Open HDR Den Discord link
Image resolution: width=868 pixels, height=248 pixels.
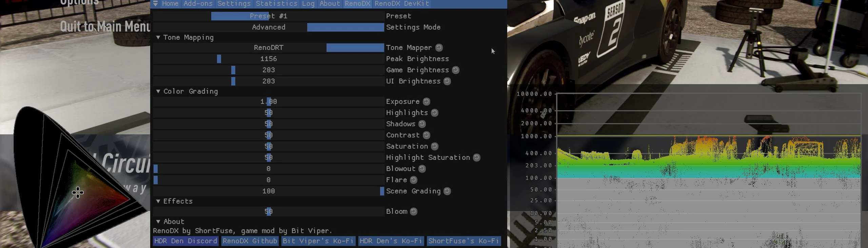(x=185, y=241)
